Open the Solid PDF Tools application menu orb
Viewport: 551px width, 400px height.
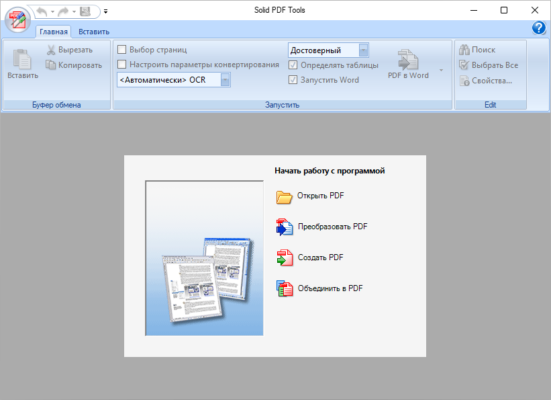click(x=18, y=20)
